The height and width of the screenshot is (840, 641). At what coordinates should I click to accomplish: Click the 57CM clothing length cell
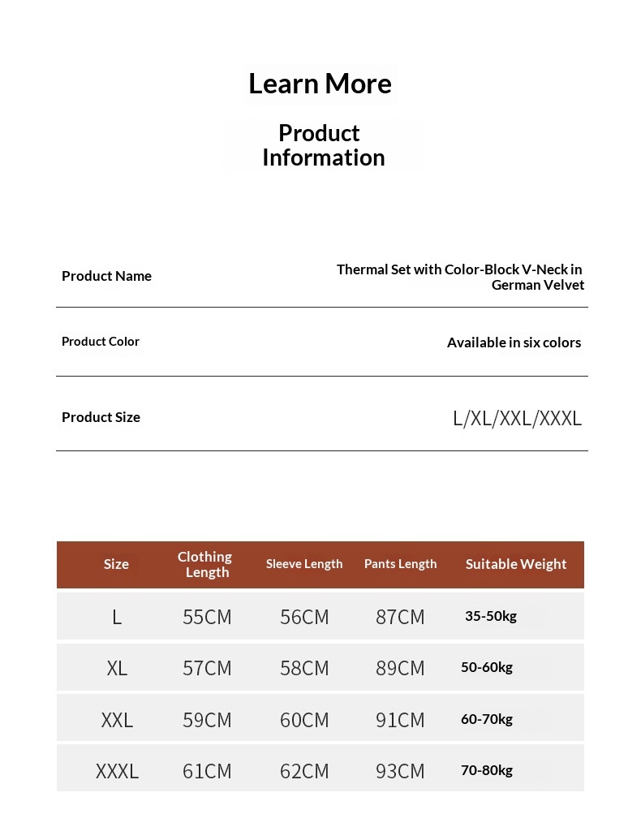[207, 669]
